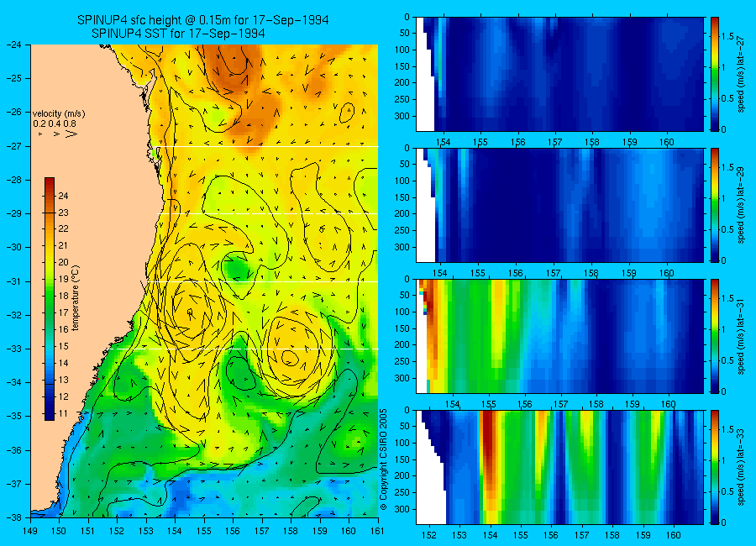Click the '-27' latitude label on the map axis
Viewport: 756px width, 546px height.
[14, 146]
